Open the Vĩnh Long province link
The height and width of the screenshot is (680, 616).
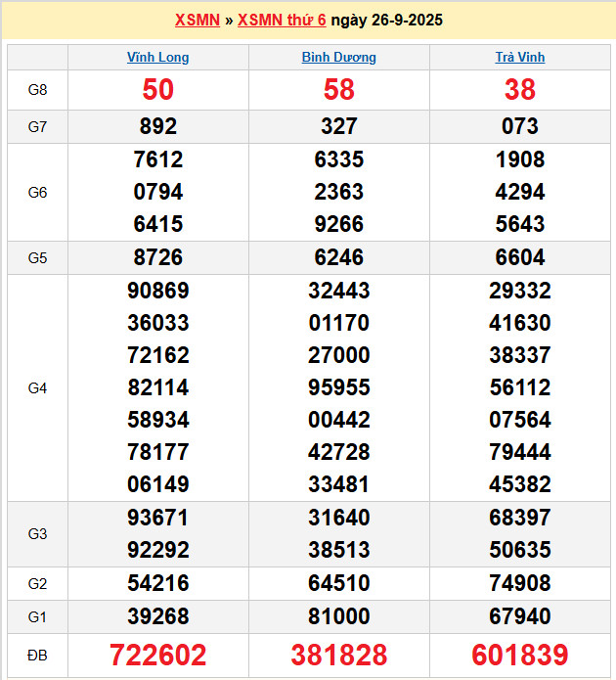(x=158, y=58)
